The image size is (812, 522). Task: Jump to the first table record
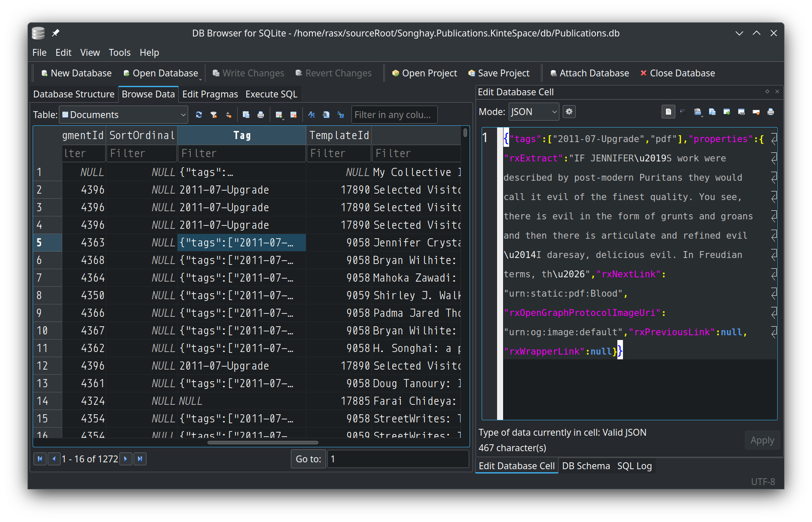[x=40, y=459]
